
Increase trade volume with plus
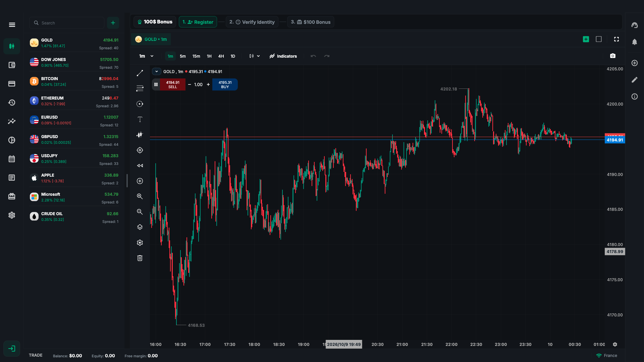coord(208,84)
